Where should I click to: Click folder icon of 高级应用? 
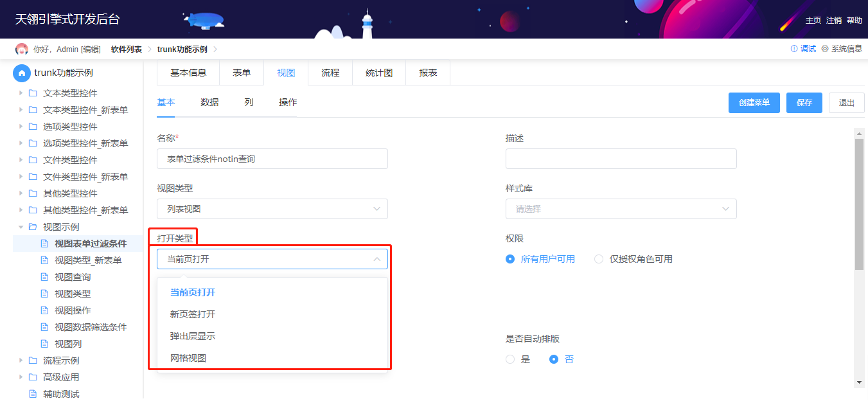(x=33, y=377)
